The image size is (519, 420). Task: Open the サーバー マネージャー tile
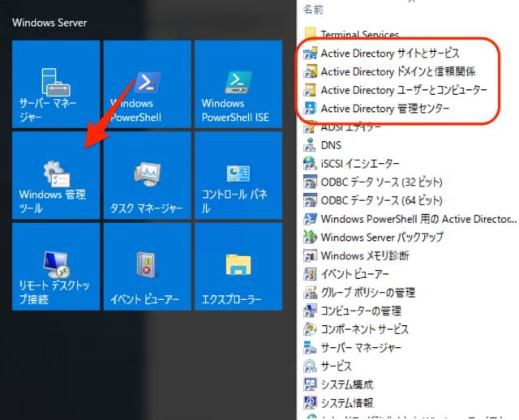coord(56,84)
